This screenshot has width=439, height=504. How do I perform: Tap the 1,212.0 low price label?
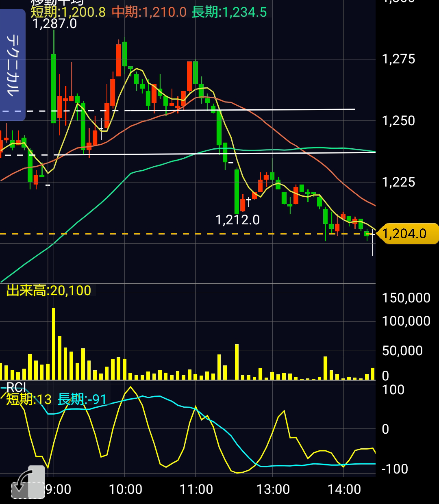[237, 220]
